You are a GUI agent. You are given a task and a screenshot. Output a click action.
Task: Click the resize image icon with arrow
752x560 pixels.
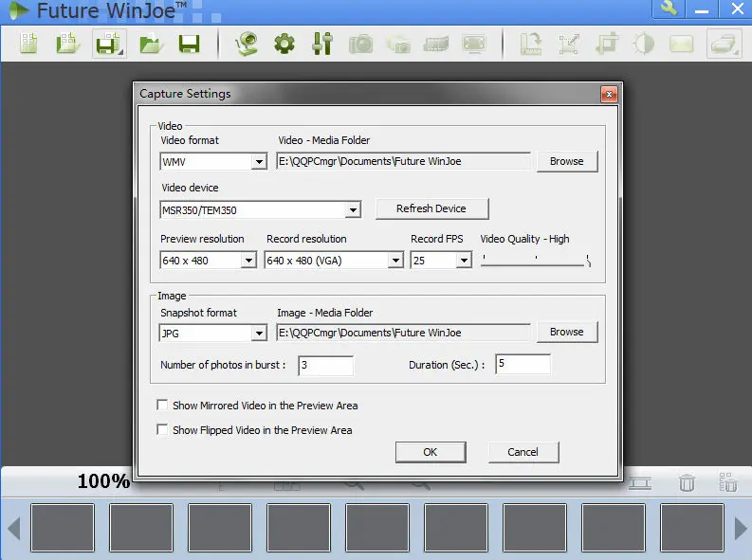click(569, 45)
